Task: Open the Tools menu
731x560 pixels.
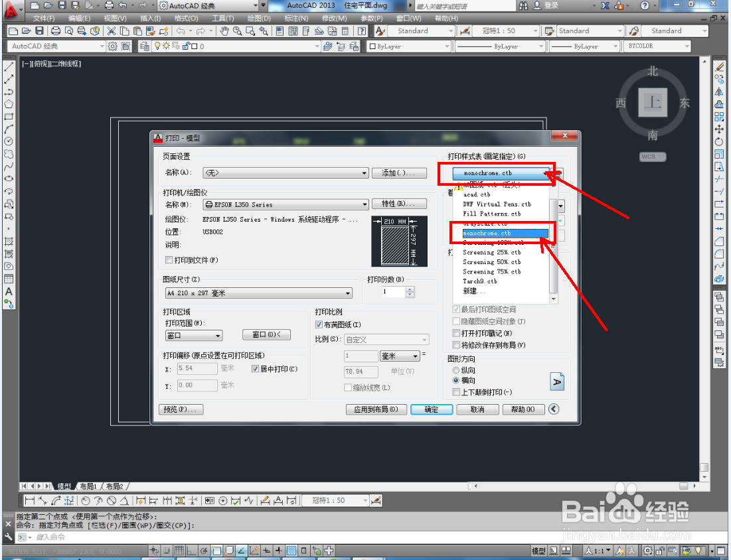Action: pos(223,18)
